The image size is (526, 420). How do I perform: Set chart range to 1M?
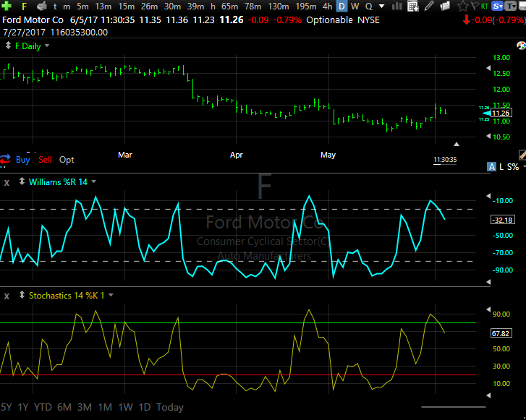coord(105,407)
